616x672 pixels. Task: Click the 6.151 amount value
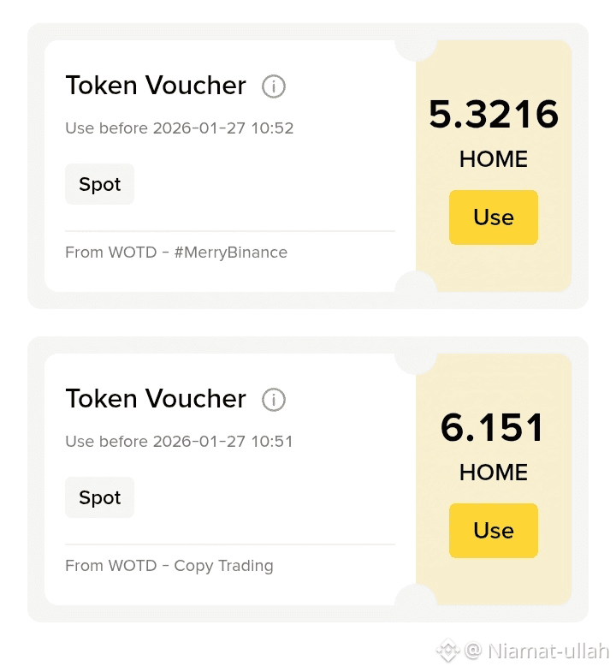click(493, 428)
